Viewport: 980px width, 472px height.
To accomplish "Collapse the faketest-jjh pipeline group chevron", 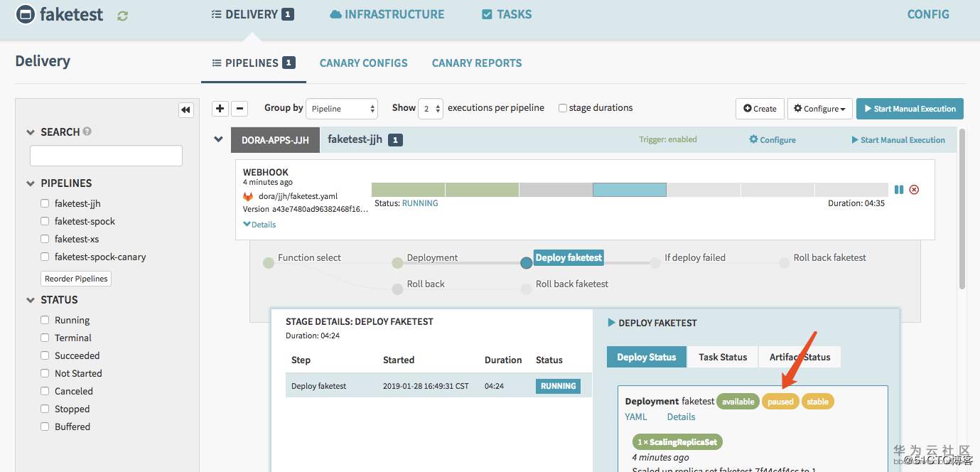I will pos(219,139).
